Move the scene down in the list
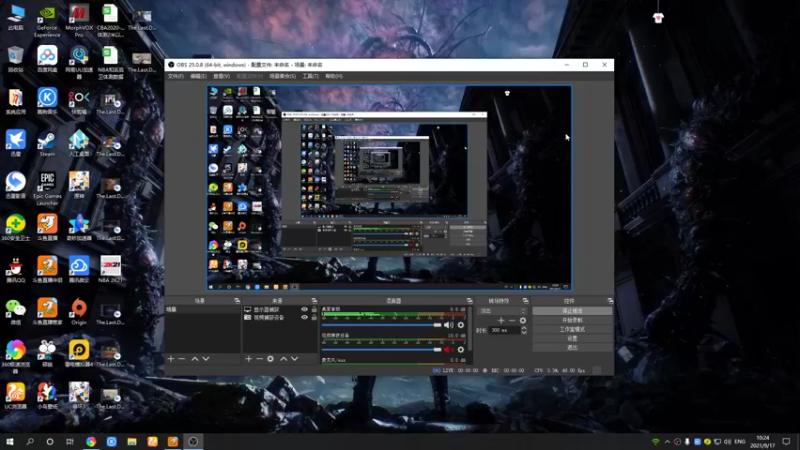 tap(206, 359)
